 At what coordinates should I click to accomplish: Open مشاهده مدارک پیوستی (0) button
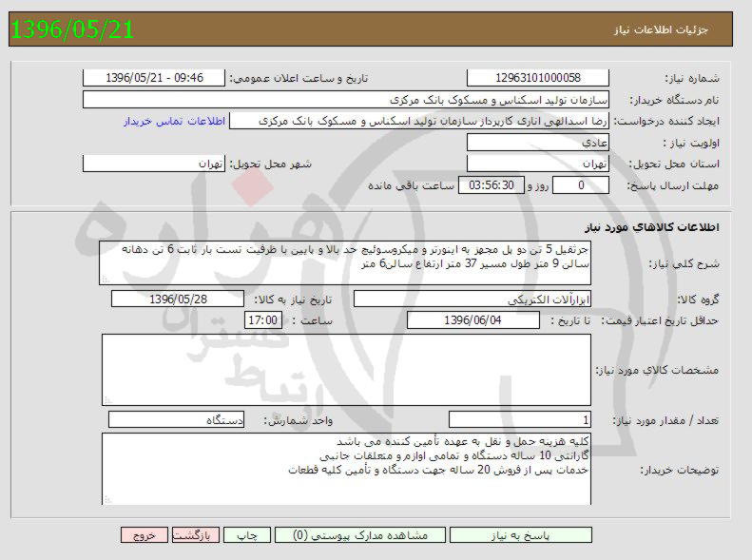[x=360, y=535]
